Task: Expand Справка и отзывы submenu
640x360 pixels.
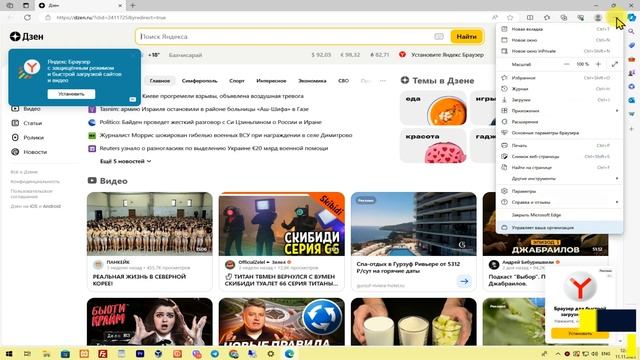Action: coord(559,202)
